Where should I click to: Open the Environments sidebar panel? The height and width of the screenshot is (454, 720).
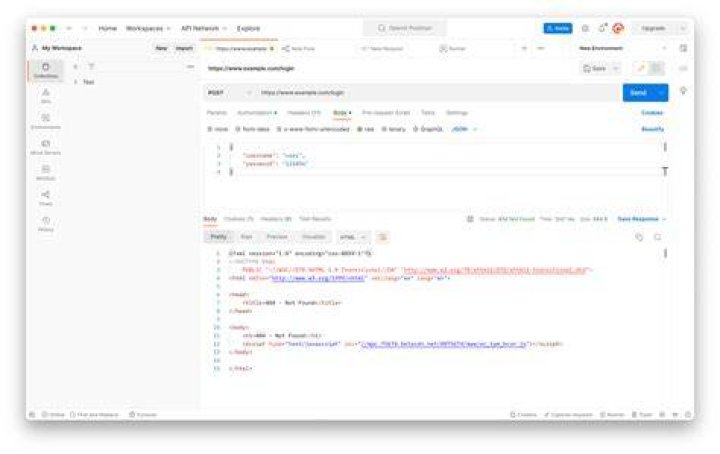coord(45,122)
